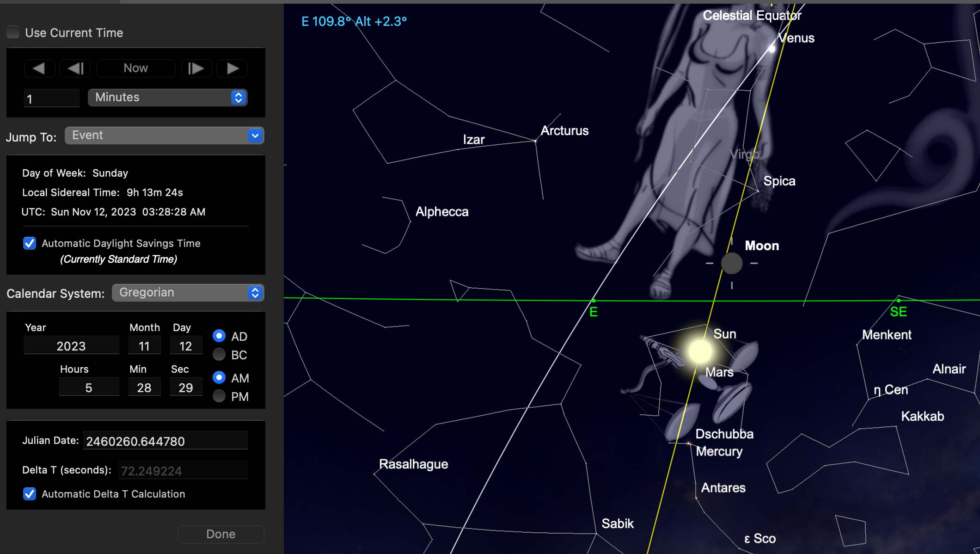Click the SE compass marker on horizon
Viewport: 980px width, 554px height.
(x=898, y=312)
